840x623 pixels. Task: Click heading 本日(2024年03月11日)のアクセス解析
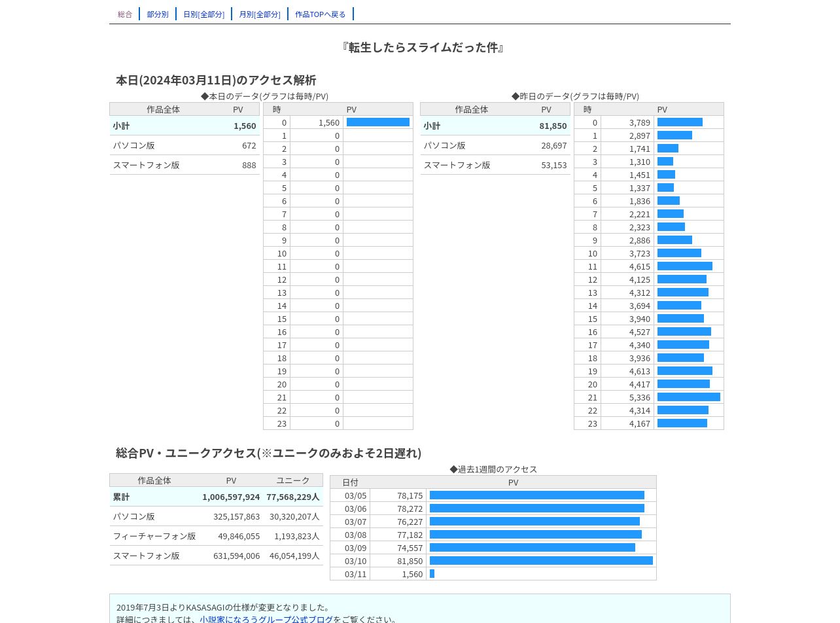[216, 80]
